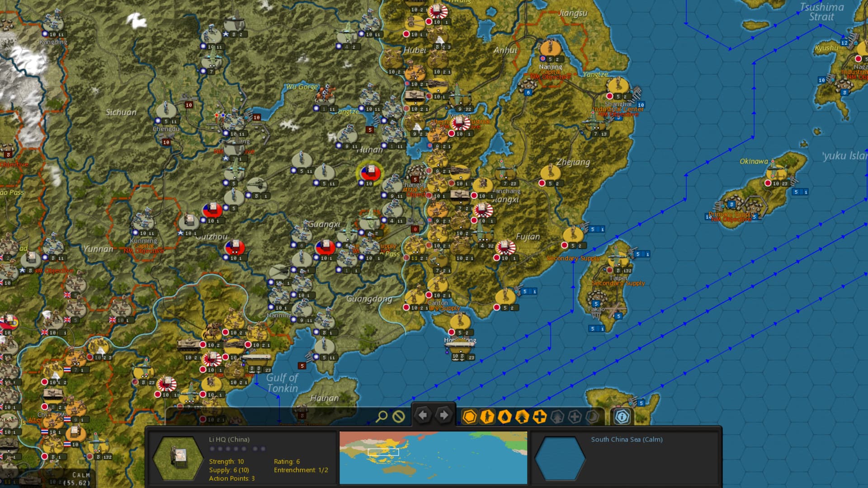Click the Li HQ unit portrait hexagon
Image resolution: width=868 pixels, height=488 pixels.
pos(178,459)
